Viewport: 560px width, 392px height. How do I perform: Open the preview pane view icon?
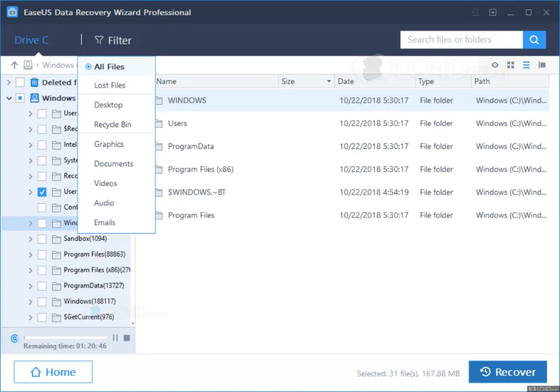coord(542,65)
